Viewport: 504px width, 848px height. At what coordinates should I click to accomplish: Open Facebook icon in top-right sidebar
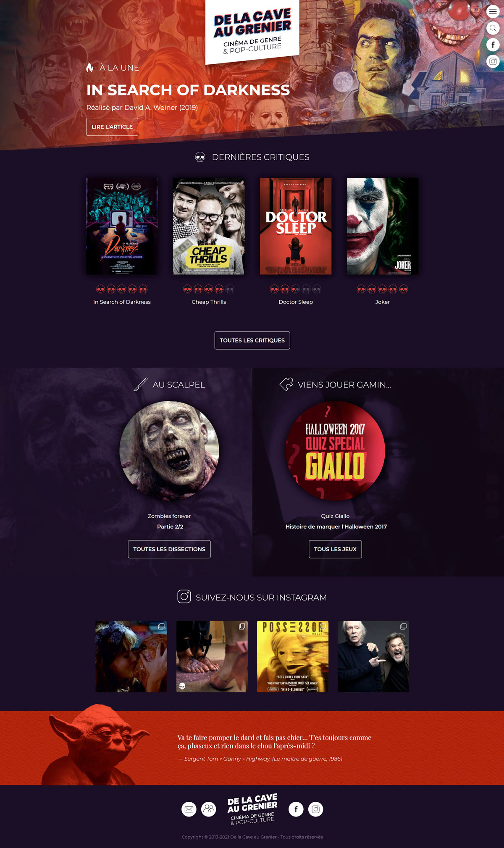(493, 45)
